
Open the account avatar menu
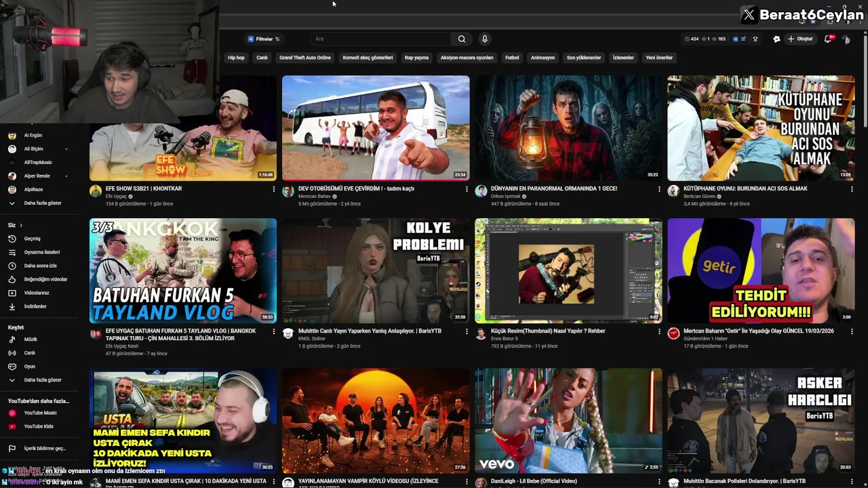846,39
